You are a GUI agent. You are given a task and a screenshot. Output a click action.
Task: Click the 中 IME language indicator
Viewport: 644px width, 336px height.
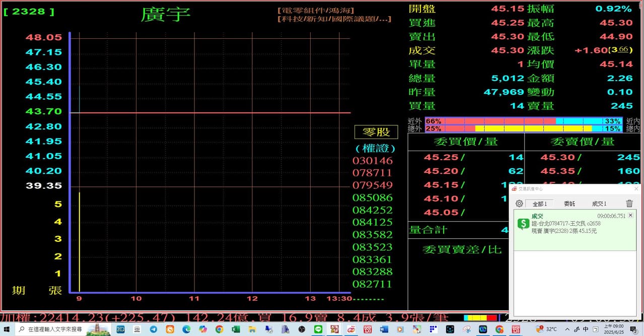pos(586,329)
